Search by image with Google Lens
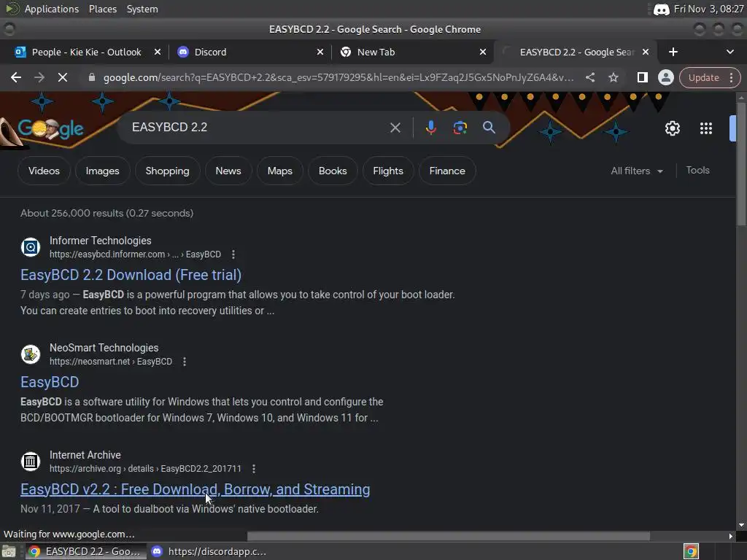The width and height of the screenshot is (747, 560). (x=460, y=128)
